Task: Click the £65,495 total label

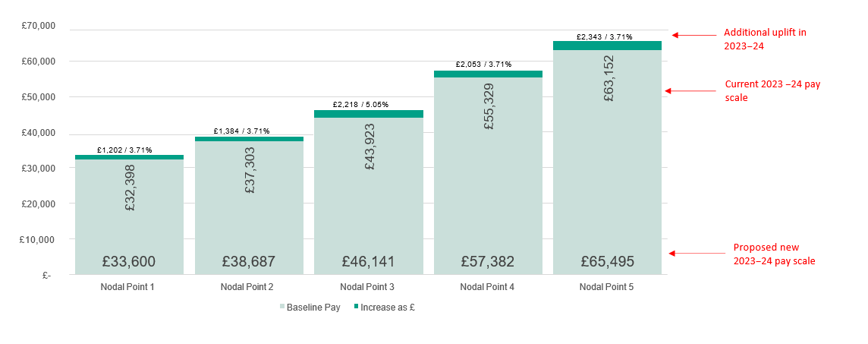Action: coord(608,262)
